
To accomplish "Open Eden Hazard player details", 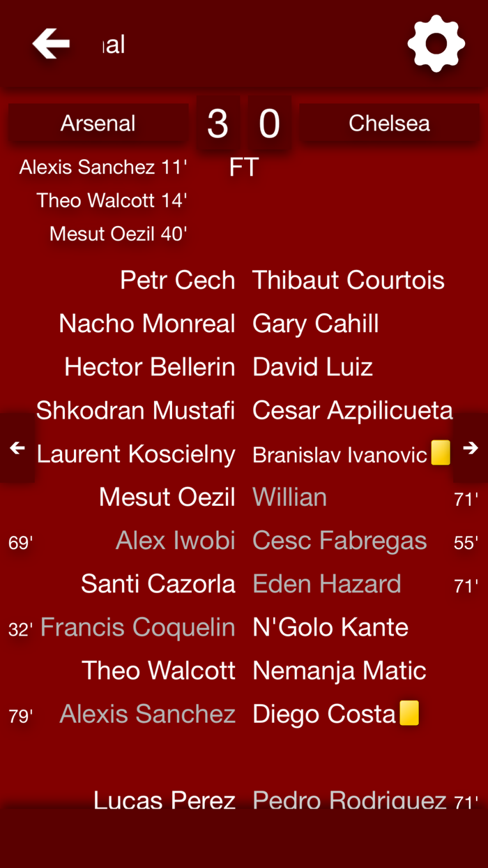I will 326,583.
